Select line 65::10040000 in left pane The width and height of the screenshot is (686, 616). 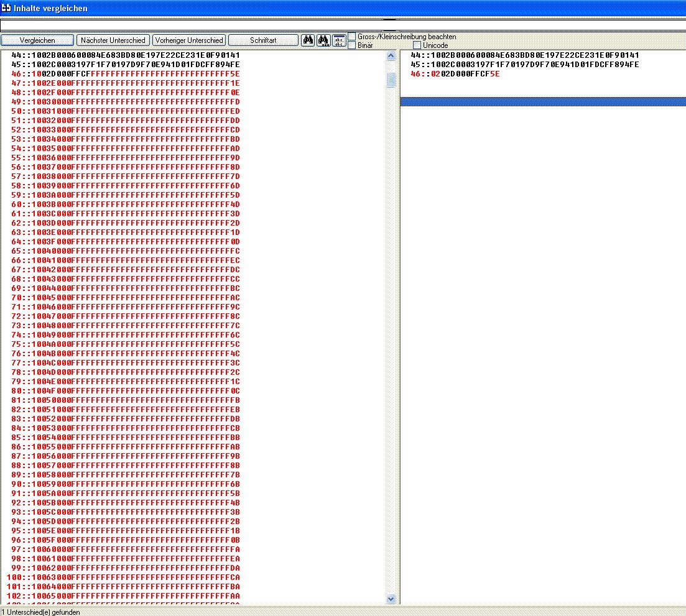126,251
